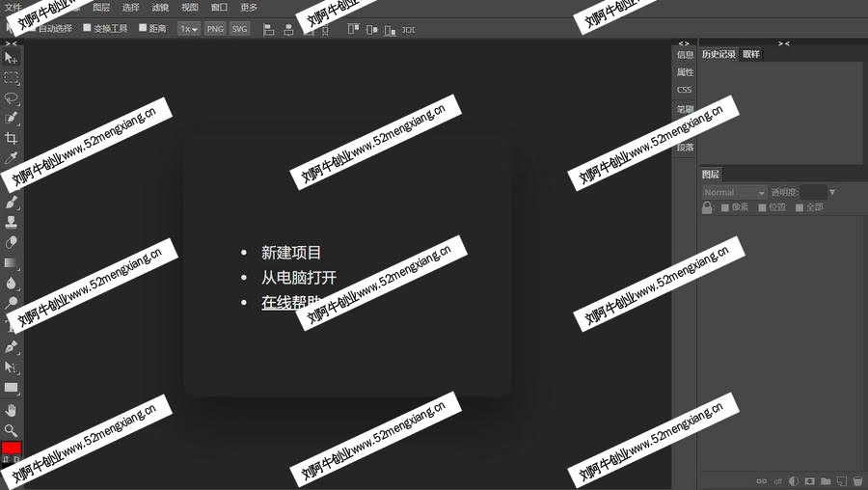Toggle the 变换工具 checkbox
Image resolution: width=868 pixels, height=490 pixels.
[x=87, y=28]
